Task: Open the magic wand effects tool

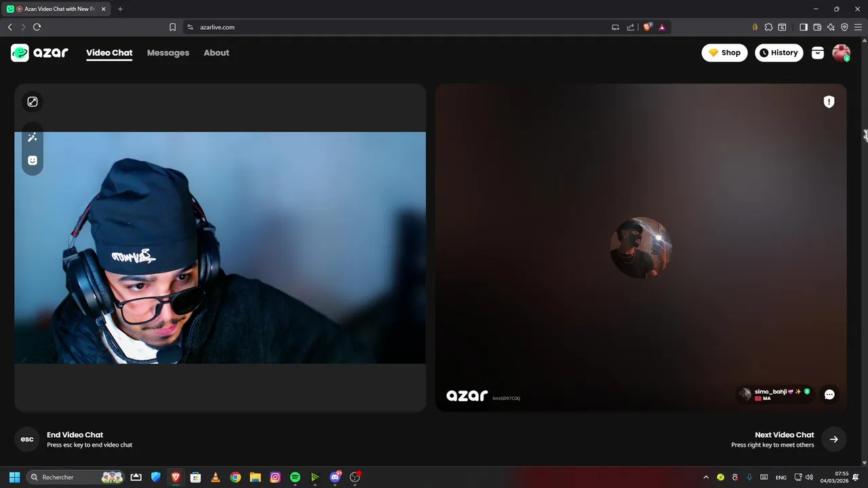Action: (33, 138)
